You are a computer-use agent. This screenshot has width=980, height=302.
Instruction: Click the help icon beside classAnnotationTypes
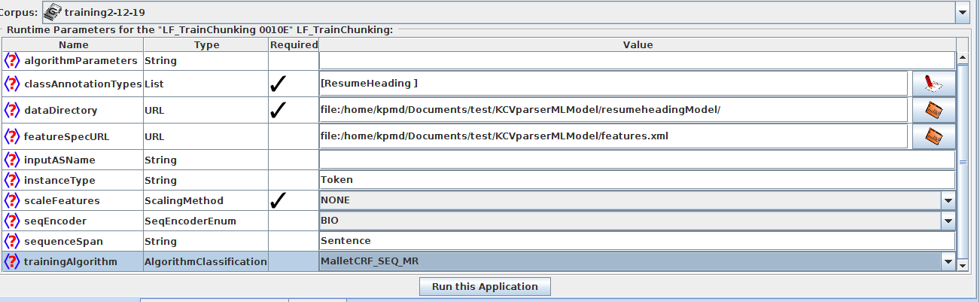click(x=12, y=84)
